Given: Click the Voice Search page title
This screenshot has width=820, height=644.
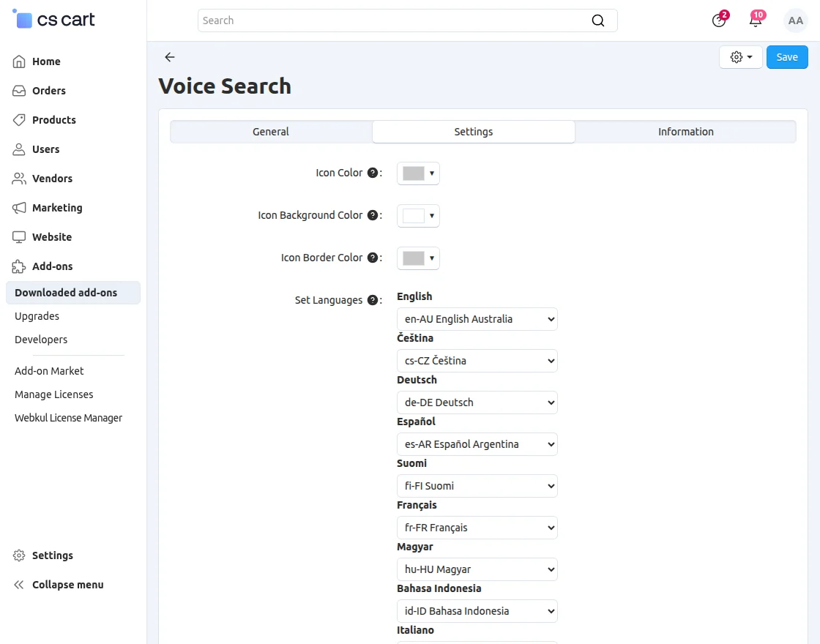Looking at the screenshot, I should point(225,86).
